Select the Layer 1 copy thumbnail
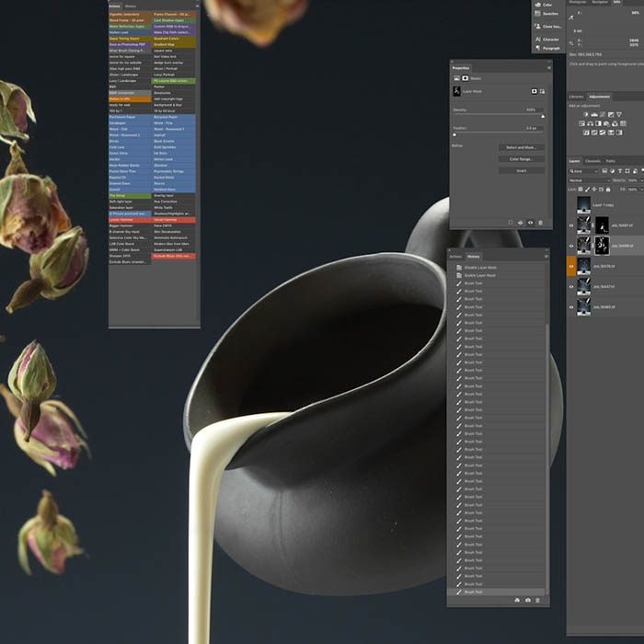This screenshot has width=644, height=644. click(x=583, y=204)
